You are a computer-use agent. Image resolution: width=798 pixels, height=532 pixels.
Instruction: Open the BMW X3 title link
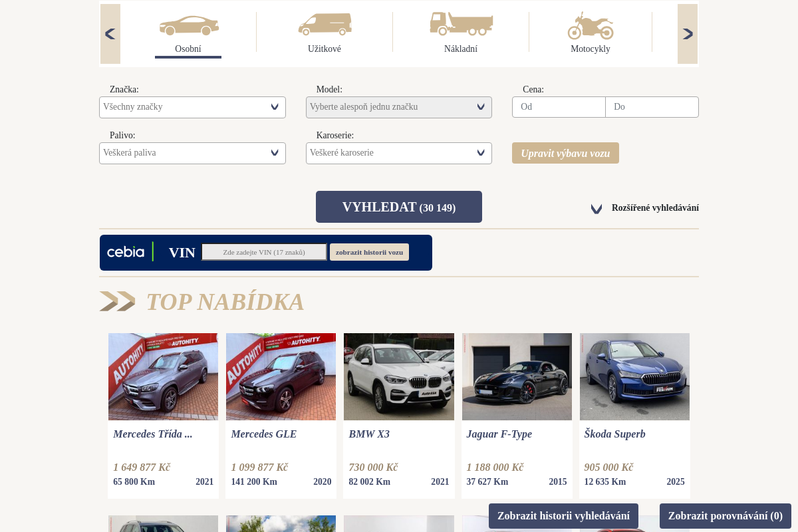point(369,434)
